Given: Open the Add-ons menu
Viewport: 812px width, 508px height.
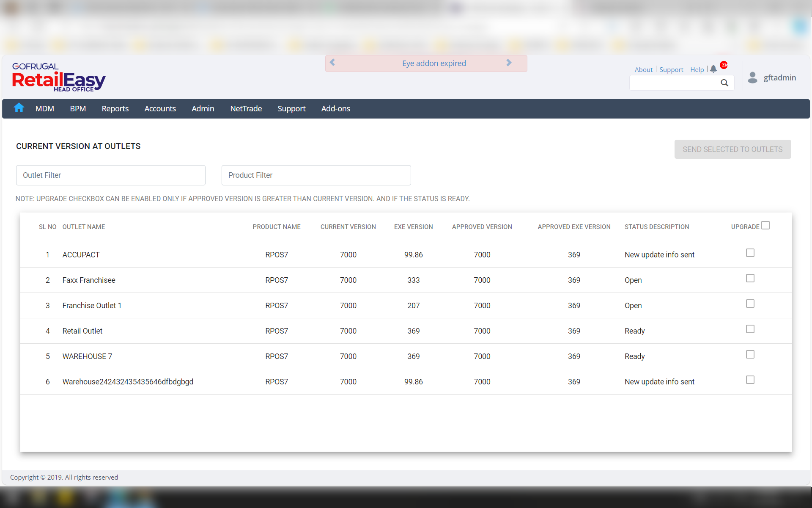Looking at the screenshot, I should 335,109.
